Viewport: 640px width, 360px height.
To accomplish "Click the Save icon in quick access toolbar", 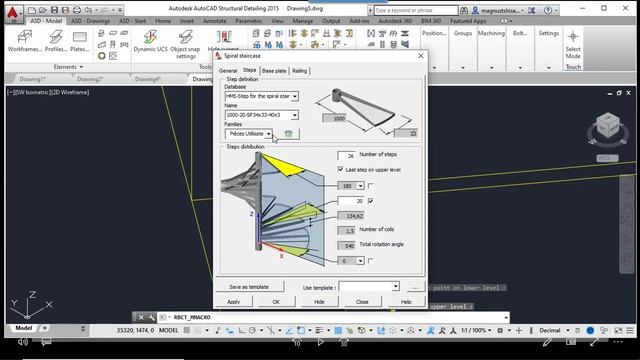I will click(54, 10).
